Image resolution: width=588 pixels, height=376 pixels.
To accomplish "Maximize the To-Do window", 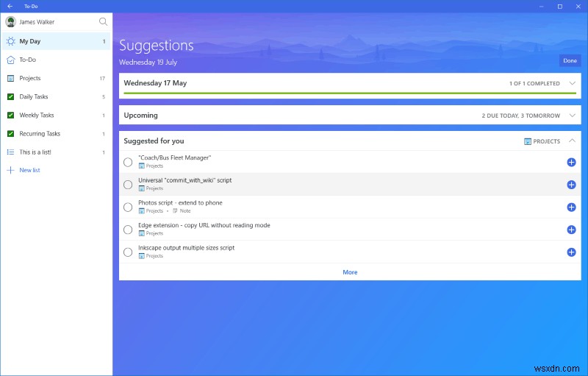I will (x=560, y=7).
